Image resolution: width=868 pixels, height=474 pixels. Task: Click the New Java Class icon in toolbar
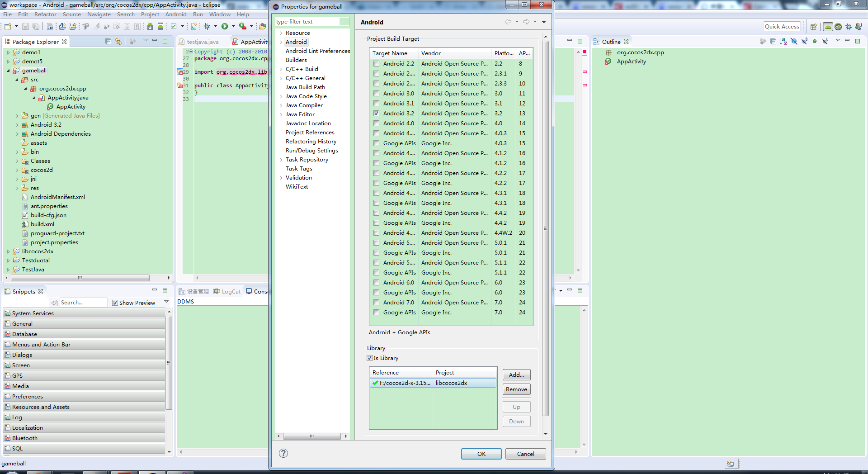[194, 26]
